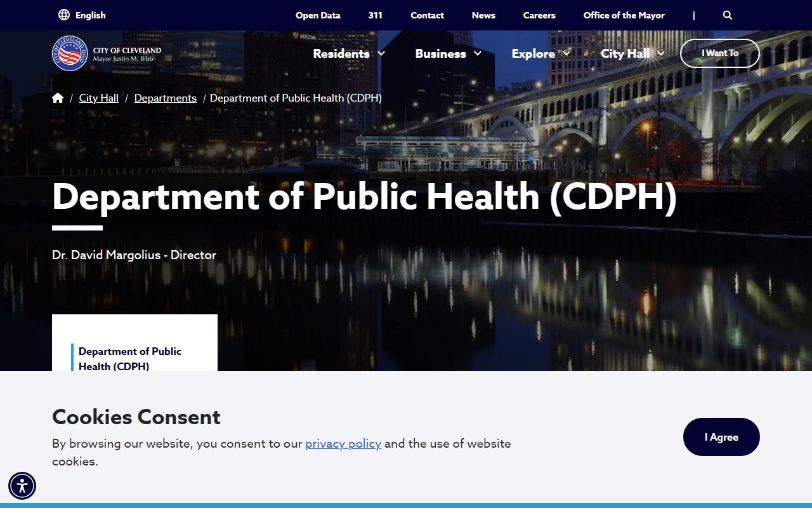Click Dr. David Margolius - Director text
The width and height of the screenshot is (812, 508).
point(134,255)
